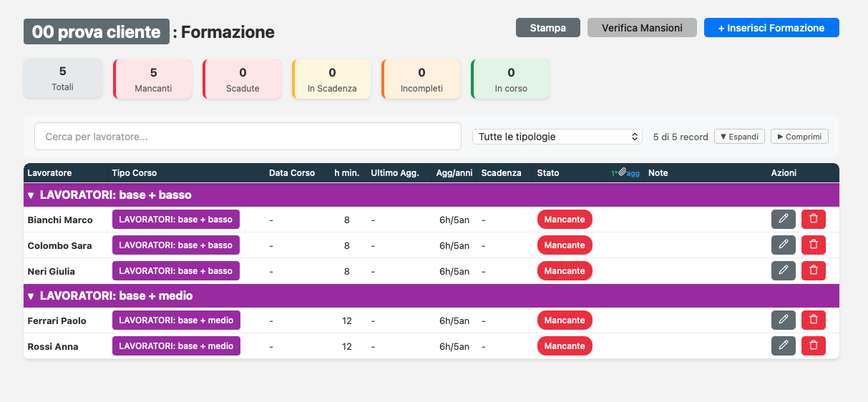Select the worker name Ferrari Paolo
868x402 pixels.
click(57, 321)
